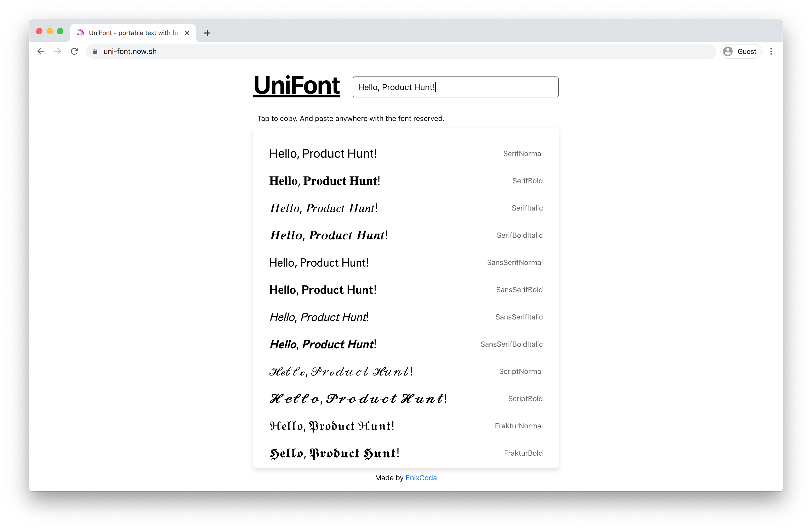Copy the FrakturBold styled text
The height and width of the screenshot is (530, 812).
click(x=334, y=453)
